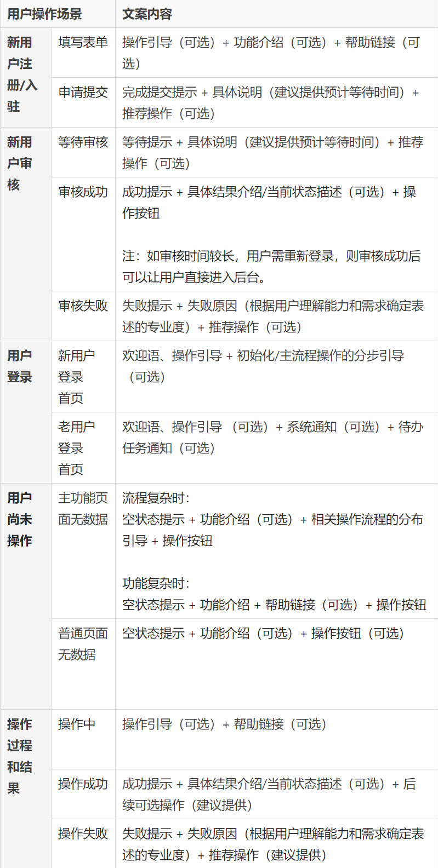Image resolution: width=438 pixels, height=868 pixels.
Task: Select the 审核失败 scenario cell
Action: (x=83, y=306)
